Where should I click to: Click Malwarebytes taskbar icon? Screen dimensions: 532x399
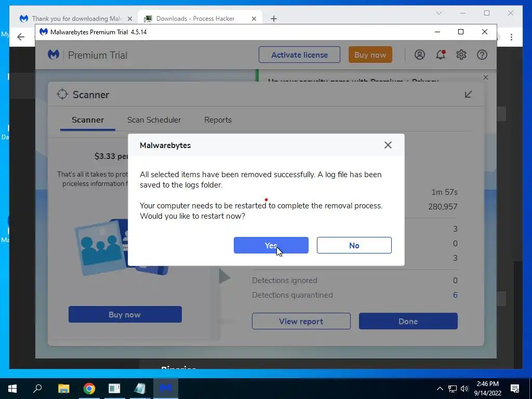(x=166, y=389)
